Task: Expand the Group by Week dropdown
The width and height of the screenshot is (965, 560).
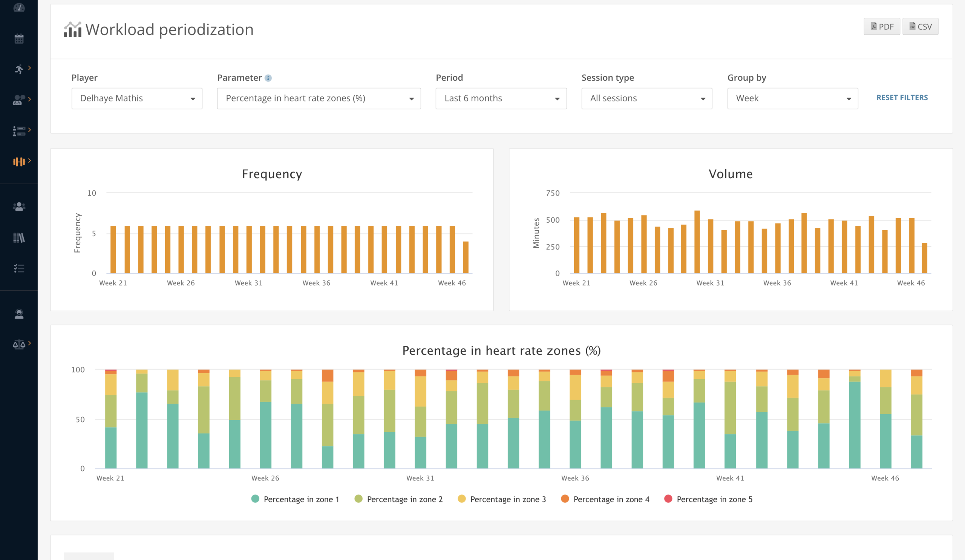Action: pyautogui.click(x=792, y=98)
